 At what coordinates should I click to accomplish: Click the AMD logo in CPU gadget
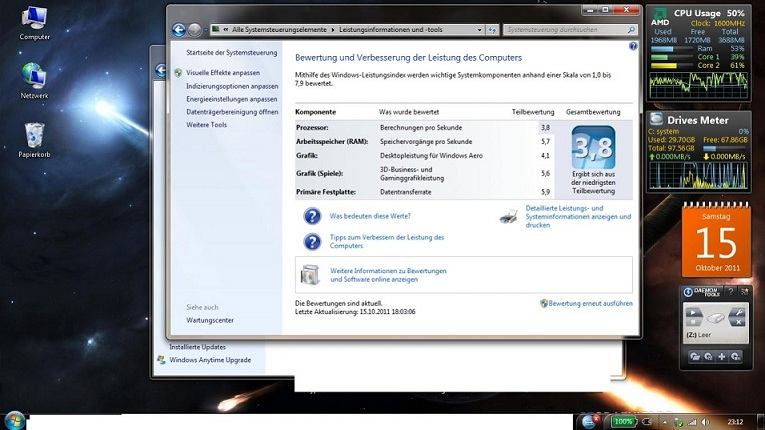pyautogui.click(x=660, y=18)
